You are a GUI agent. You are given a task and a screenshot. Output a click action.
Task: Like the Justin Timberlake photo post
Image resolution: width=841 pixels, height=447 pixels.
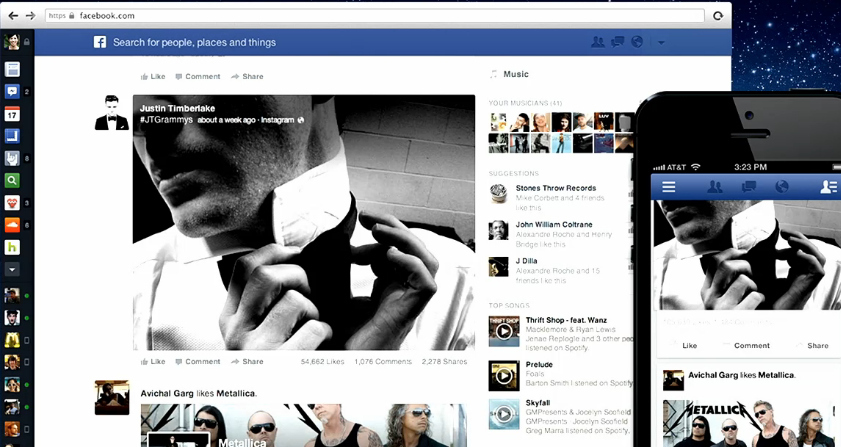pyautogui.click(x=153, y=361)
